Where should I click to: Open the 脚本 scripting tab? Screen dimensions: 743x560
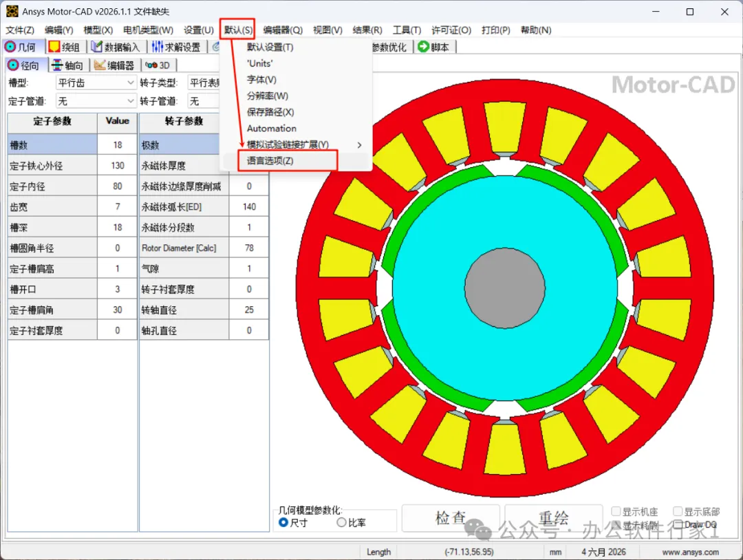coord(435,47)
